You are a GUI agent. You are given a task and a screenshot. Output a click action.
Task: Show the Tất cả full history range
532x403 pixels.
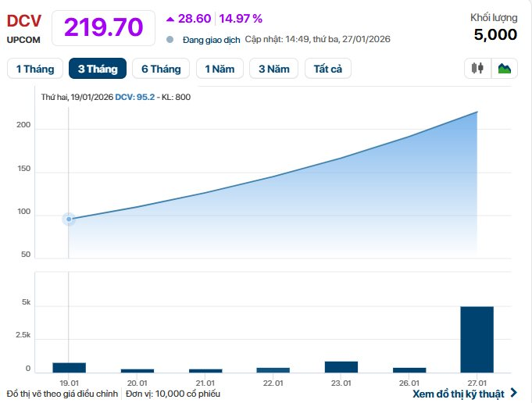[328, 69]
